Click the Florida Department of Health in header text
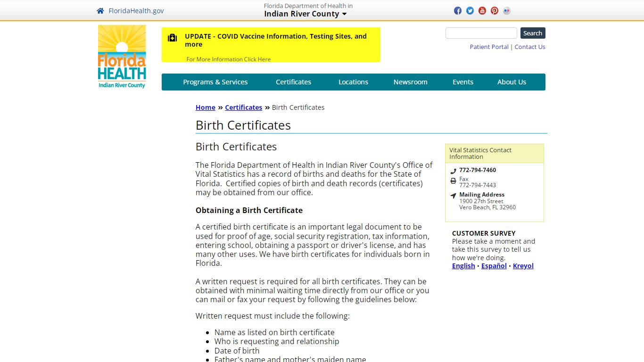This screenshot has height=362, width=644. pos(308,6)
